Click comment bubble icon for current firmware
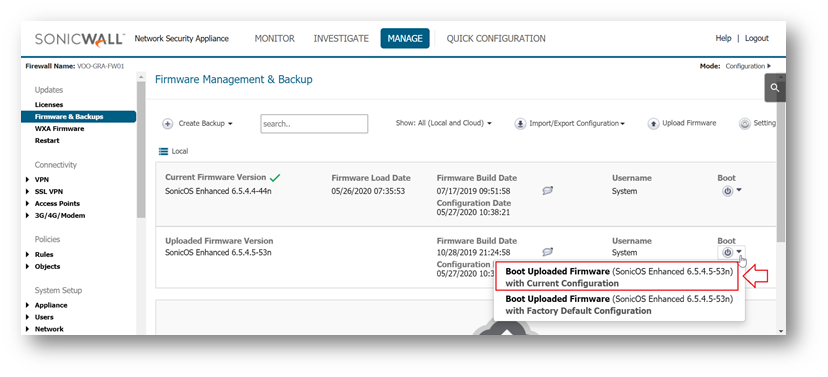The width and height of the screenshot is (828, 377). tap(548, 191)
